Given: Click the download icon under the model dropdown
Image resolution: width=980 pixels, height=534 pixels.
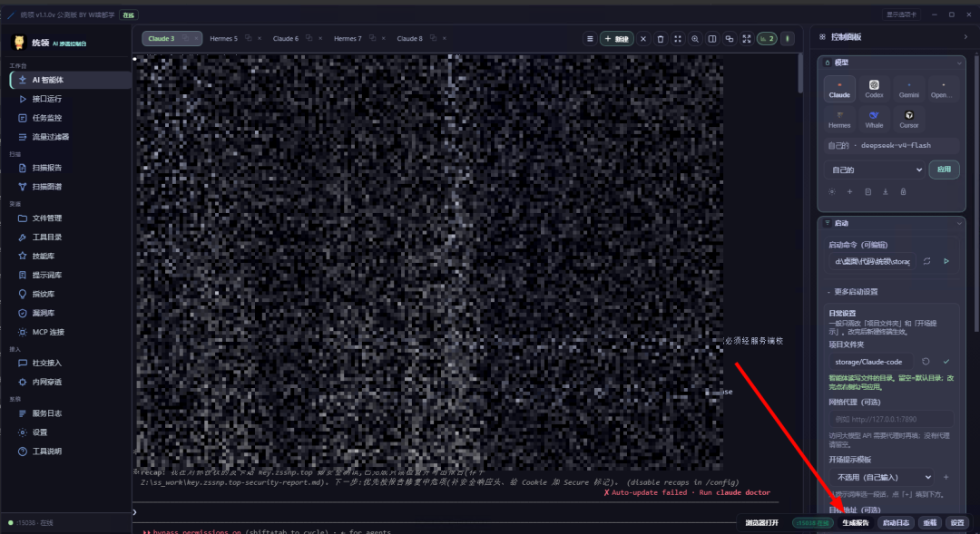Looking at the screenshot, I should [885, 192].
